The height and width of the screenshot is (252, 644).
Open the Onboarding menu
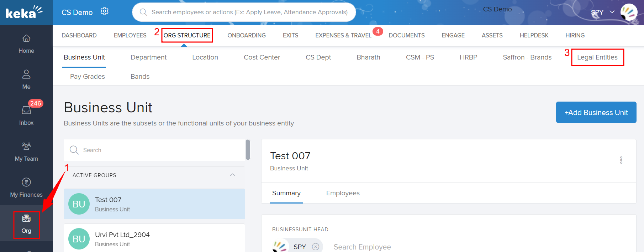(x=246, y=35)
